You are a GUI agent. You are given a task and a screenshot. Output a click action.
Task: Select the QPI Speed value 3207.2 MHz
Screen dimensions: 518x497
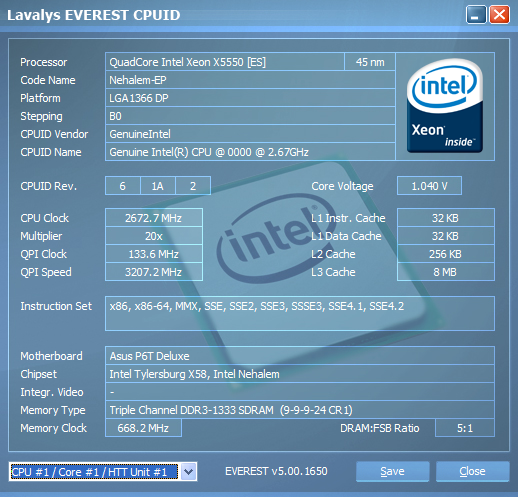[154, 272]
